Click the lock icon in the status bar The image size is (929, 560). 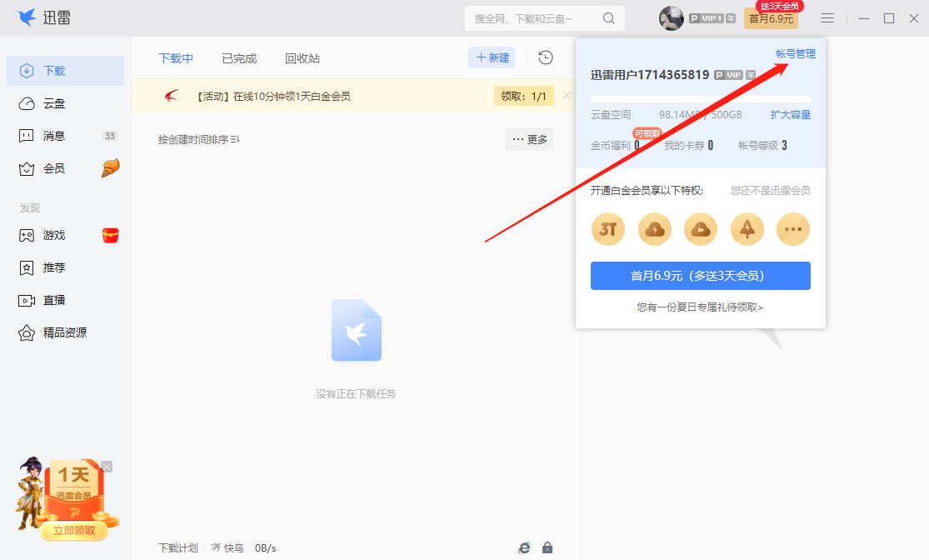547,547
